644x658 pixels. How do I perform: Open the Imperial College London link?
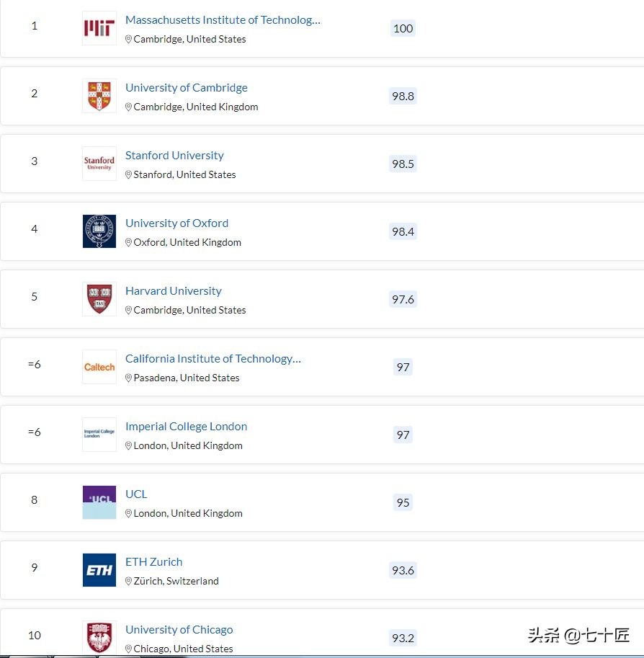186,426
